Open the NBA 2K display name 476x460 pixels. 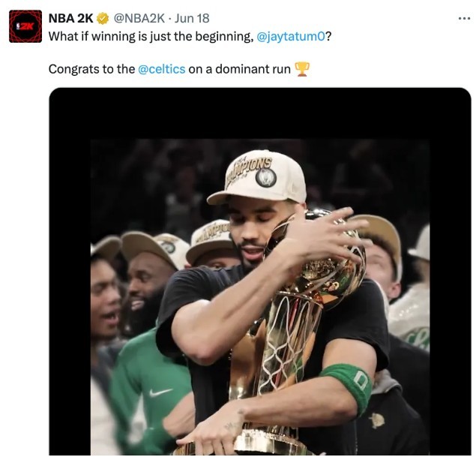(x=70, y=19)
